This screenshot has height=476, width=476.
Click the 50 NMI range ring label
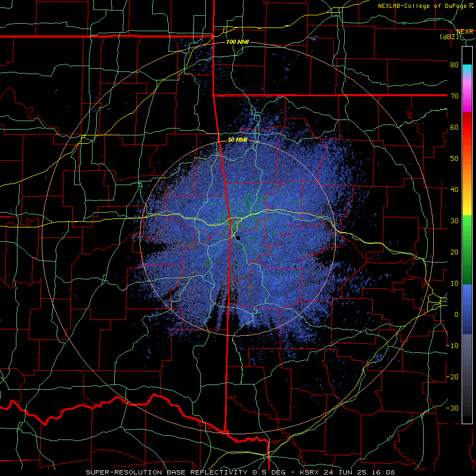[x=237, y=140]
